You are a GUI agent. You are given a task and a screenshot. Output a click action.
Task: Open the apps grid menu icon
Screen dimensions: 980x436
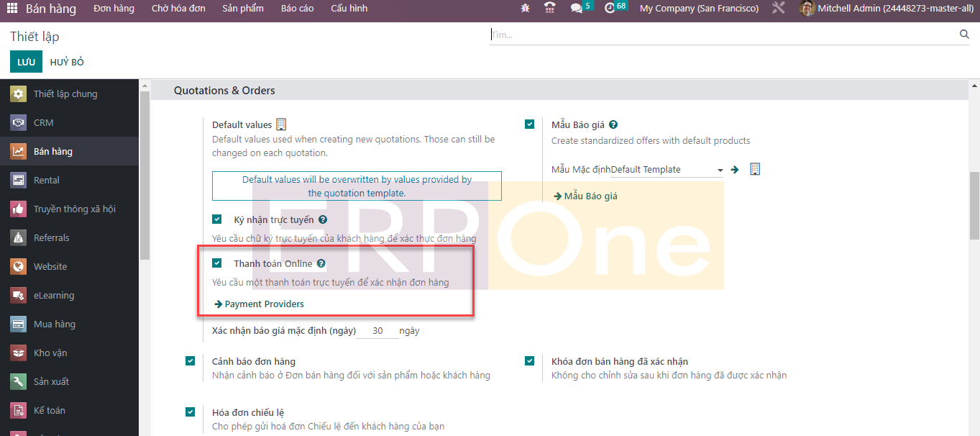12,9
